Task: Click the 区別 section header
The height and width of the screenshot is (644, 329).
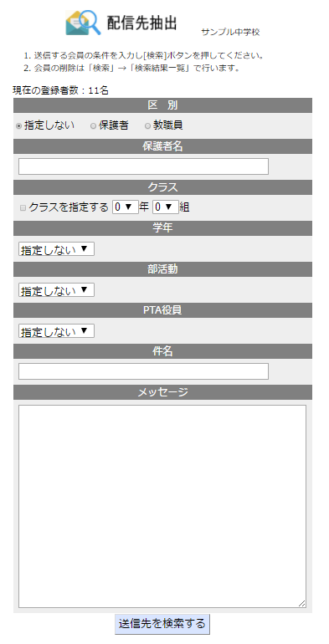Action: pyautogui.click(x=163, y=105)
